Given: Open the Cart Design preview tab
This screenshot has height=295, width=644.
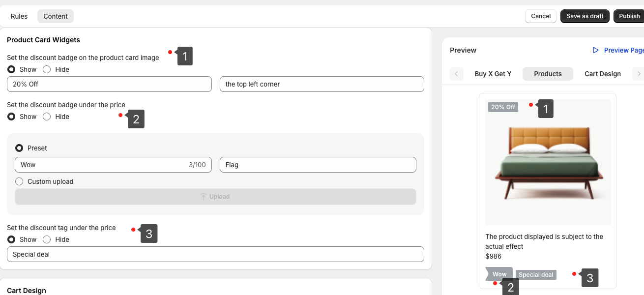Looking at the screenshot, I should pos(602,74).
